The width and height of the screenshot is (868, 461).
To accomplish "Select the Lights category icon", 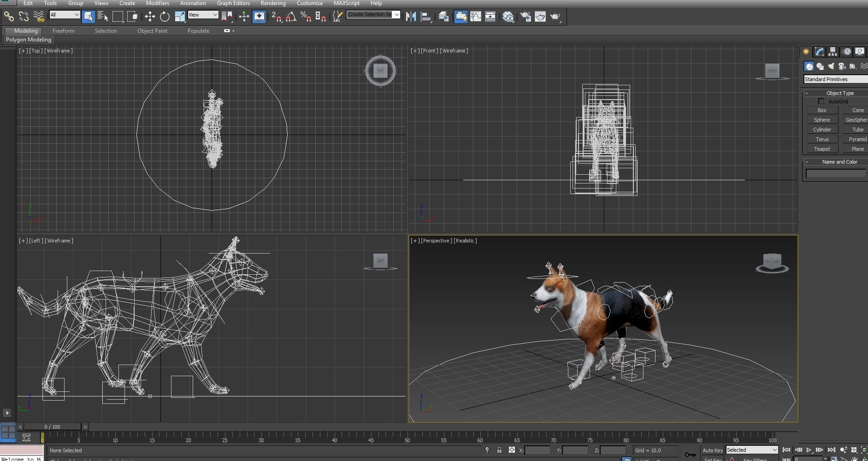I will [831, 66].
